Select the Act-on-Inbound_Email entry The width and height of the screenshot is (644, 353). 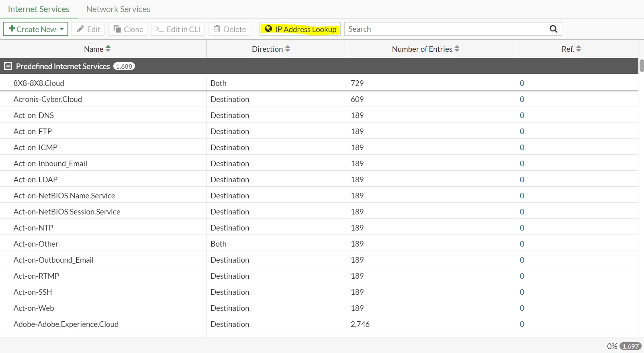point(50,163)
